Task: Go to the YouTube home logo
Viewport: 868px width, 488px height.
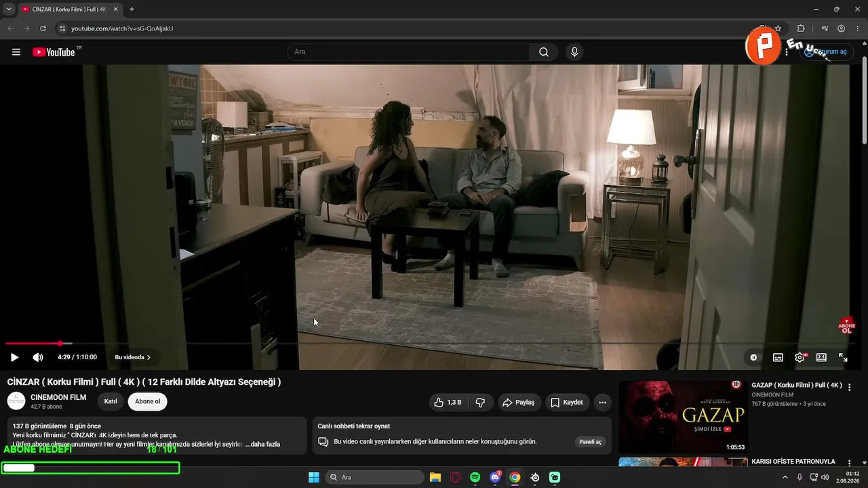Action: (54, 52)
